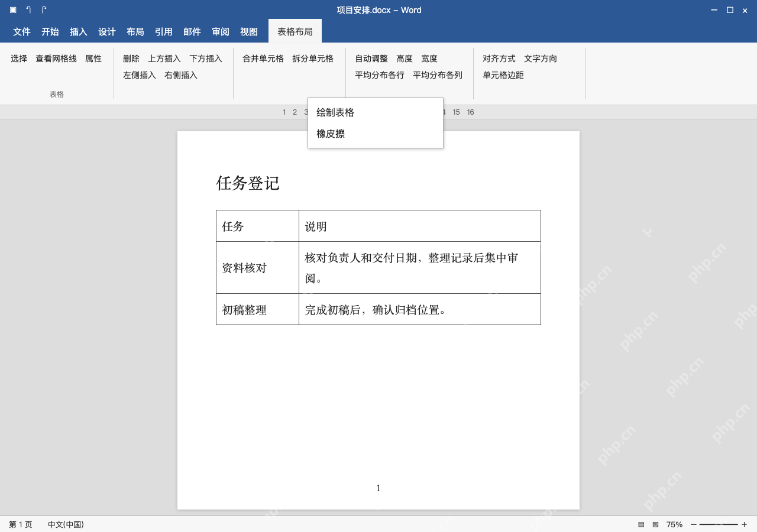Click the save icon in title bar
Image resolution: width=757 pixels, height=532 pixels.
[x=13, y=9]
